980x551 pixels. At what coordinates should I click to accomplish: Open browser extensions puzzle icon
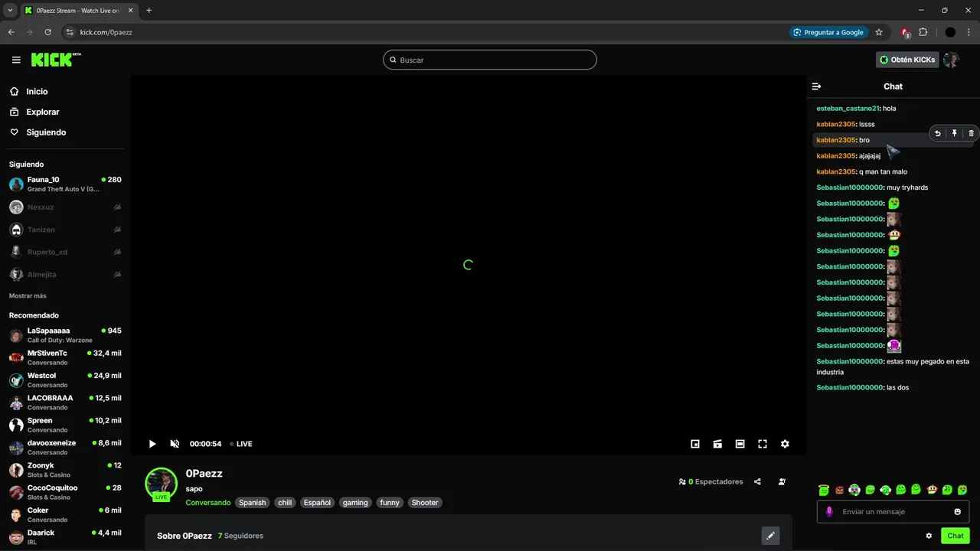(923, 32)
